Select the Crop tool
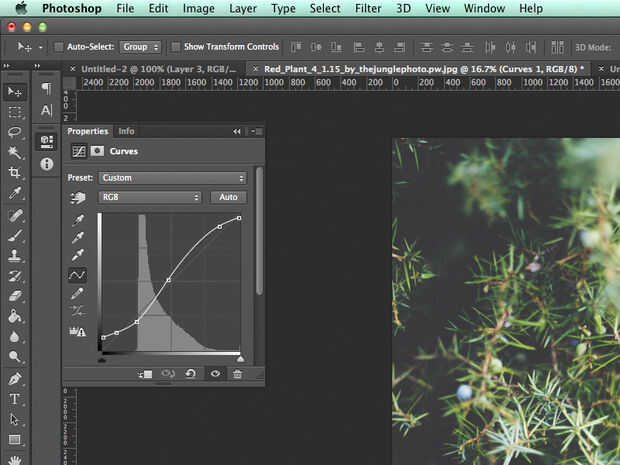The height and width of the screenshot is (465, 620). (x=15, y=173)
